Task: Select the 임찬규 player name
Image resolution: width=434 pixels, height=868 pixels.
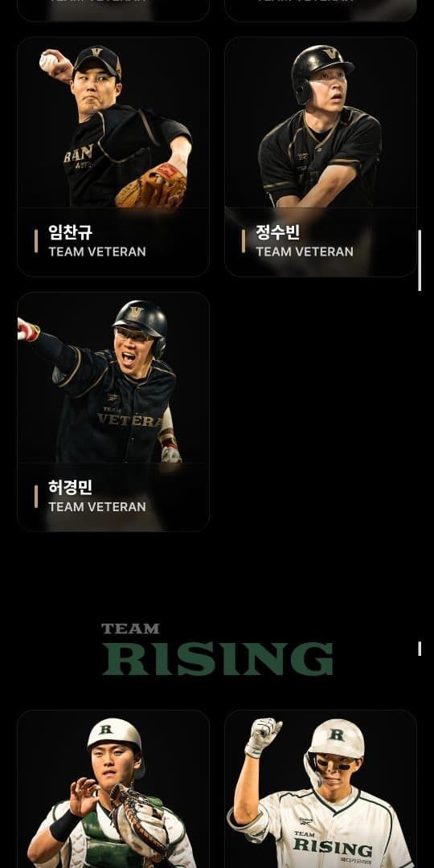Action: (x=70, y=232)
